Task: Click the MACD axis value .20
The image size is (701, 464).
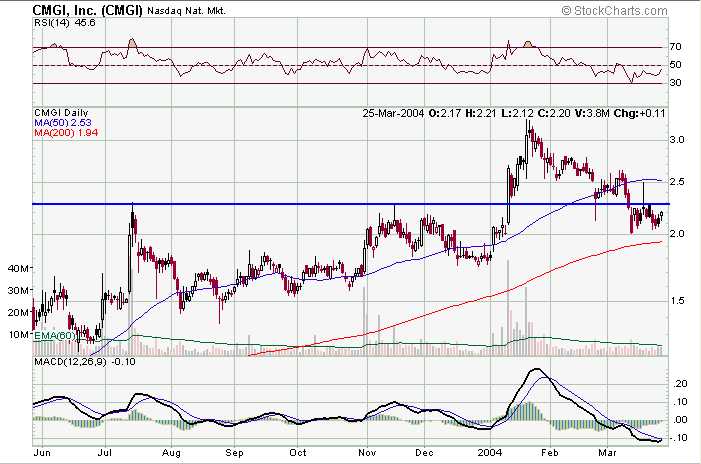Action: point(680,384)
